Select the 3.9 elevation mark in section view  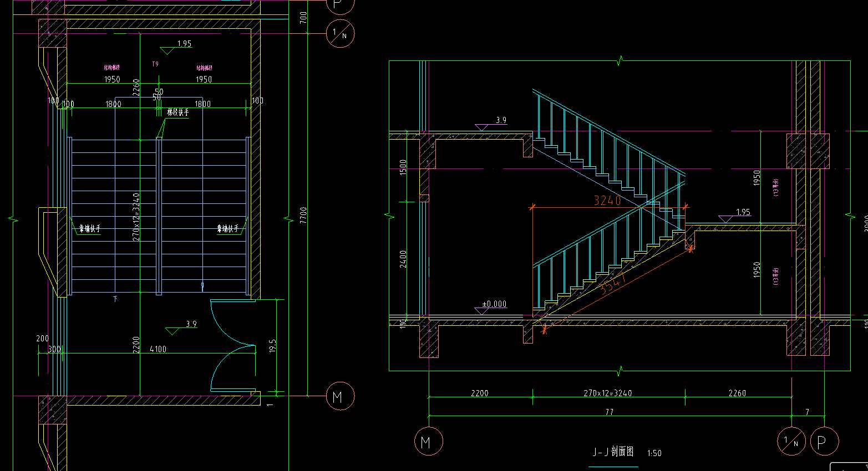pos(501,120)
